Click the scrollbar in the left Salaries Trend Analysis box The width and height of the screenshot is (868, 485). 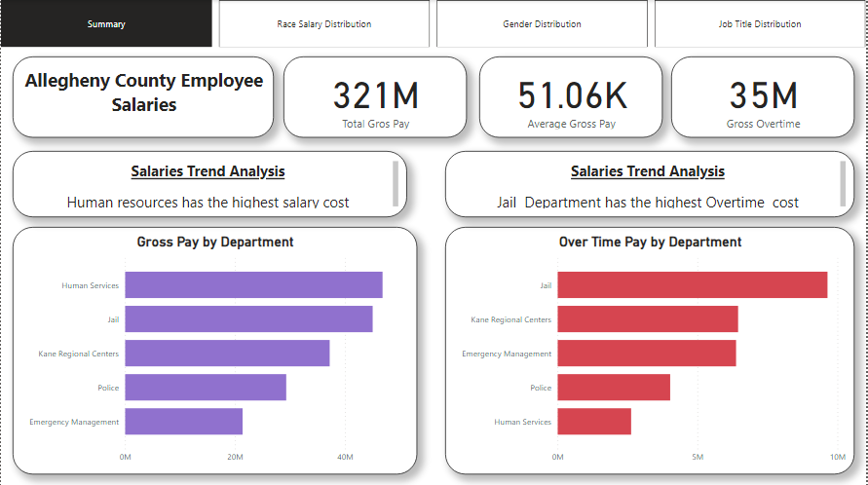click(x=395, y=183)
